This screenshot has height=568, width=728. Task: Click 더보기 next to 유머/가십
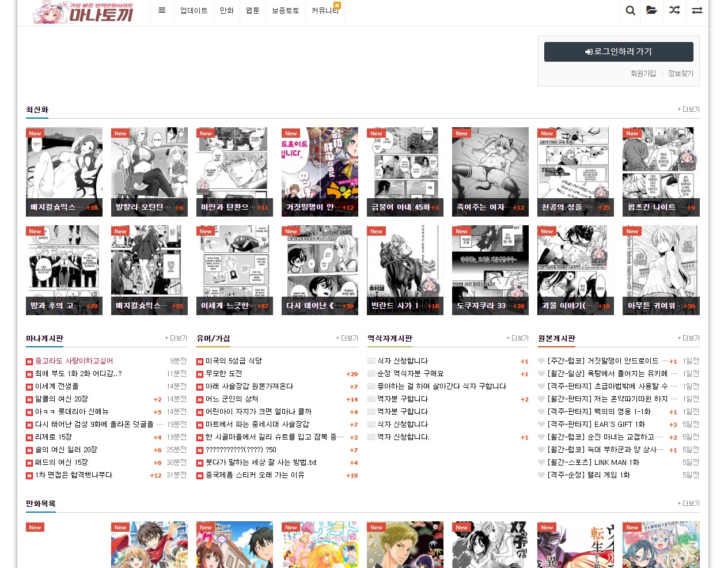click(347, 338)
